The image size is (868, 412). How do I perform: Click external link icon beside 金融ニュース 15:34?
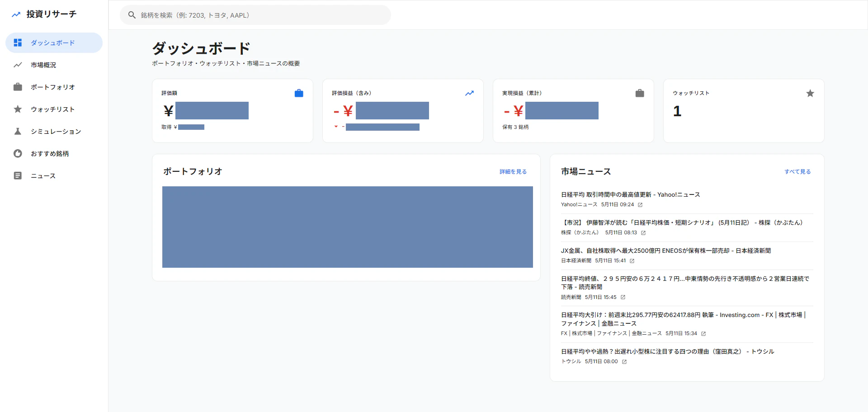coord(703,334)
